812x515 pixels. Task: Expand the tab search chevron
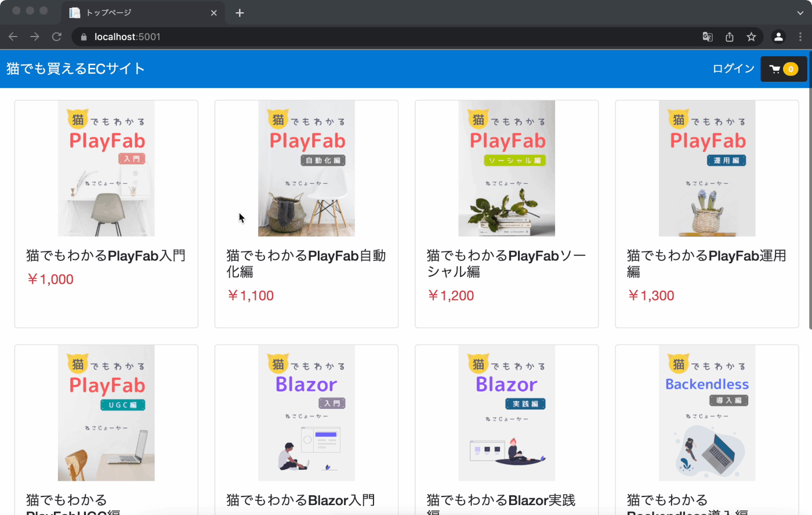coord(800,13)
